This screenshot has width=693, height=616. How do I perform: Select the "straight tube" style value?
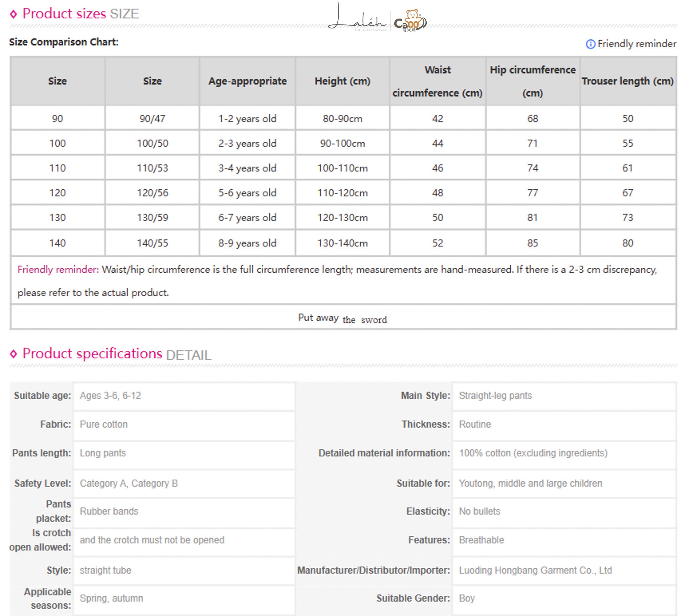[105, 571]
